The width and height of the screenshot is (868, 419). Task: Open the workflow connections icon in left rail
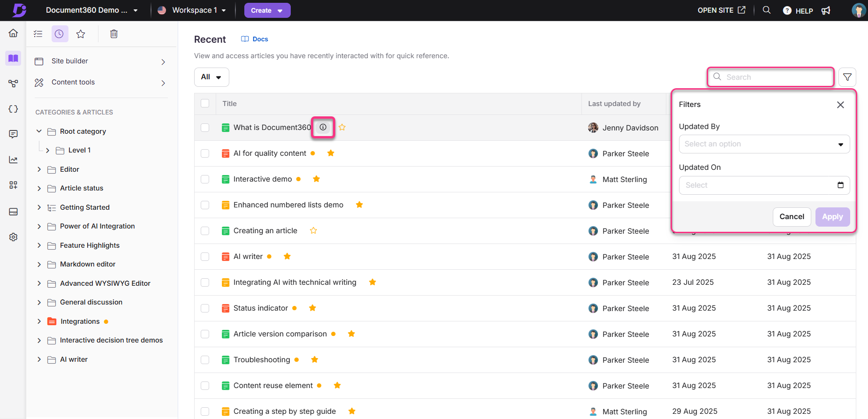click(13, 84)
